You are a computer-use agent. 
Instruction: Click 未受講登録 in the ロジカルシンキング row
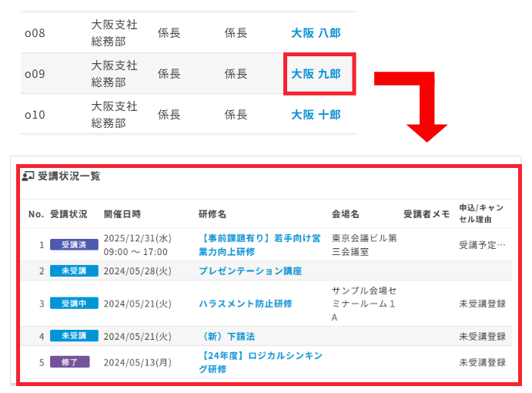coord(482,362)
